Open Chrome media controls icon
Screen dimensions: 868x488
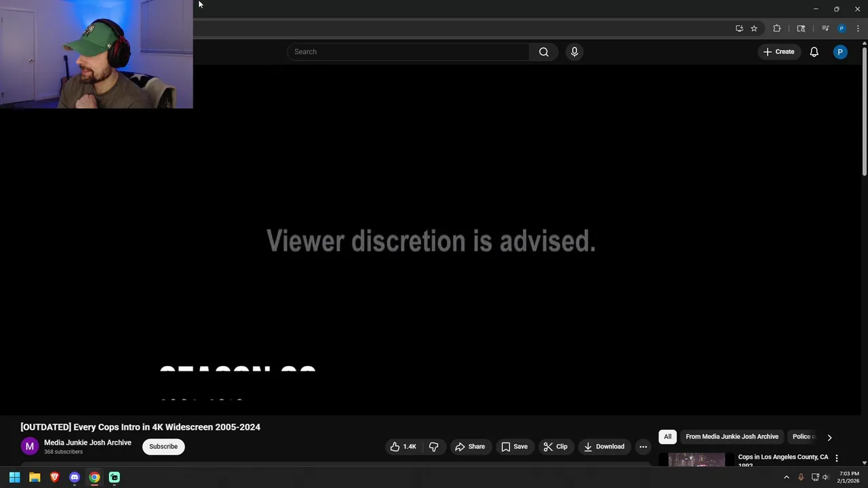[x=825, y=28]
